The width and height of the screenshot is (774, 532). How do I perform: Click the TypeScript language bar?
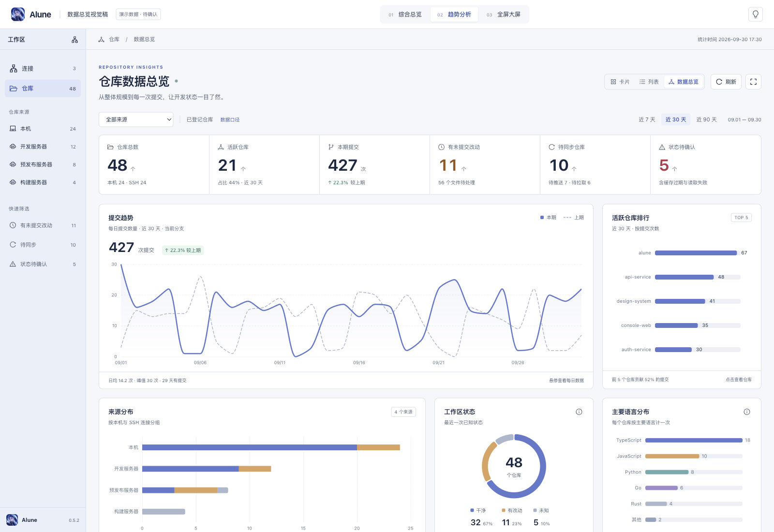pos(694,440)
